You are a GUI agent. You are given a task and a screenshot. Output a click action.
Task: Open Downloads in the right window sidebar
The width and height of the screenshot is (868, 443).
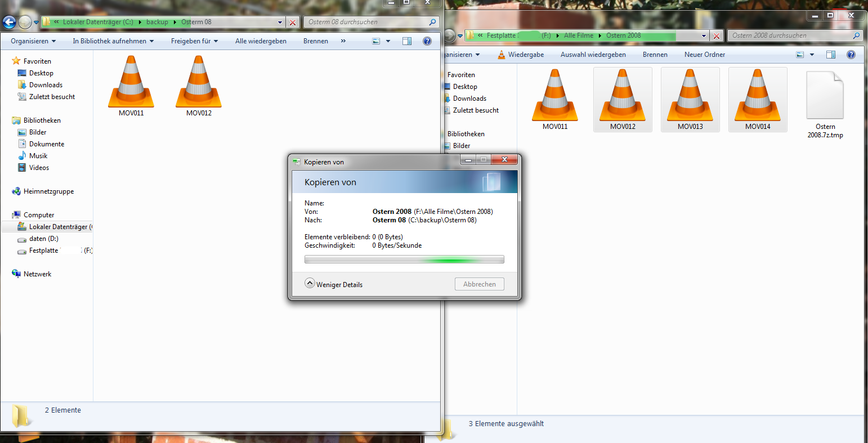tap(469, 99)
